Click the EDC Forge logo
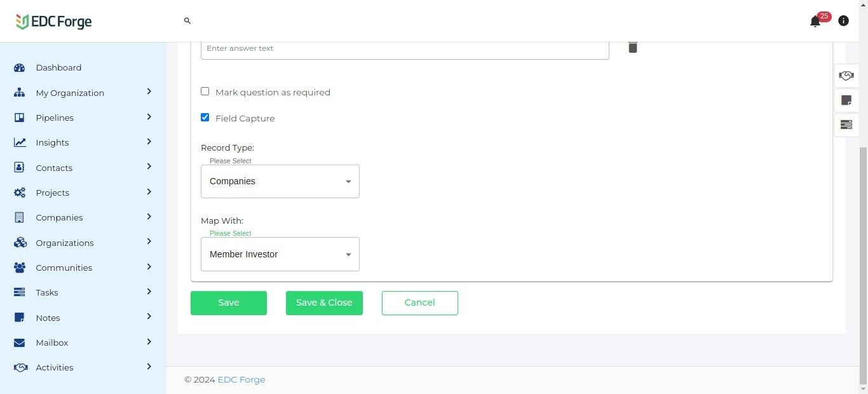The width and height of the screenshot is (868, 394). (54, 22)
